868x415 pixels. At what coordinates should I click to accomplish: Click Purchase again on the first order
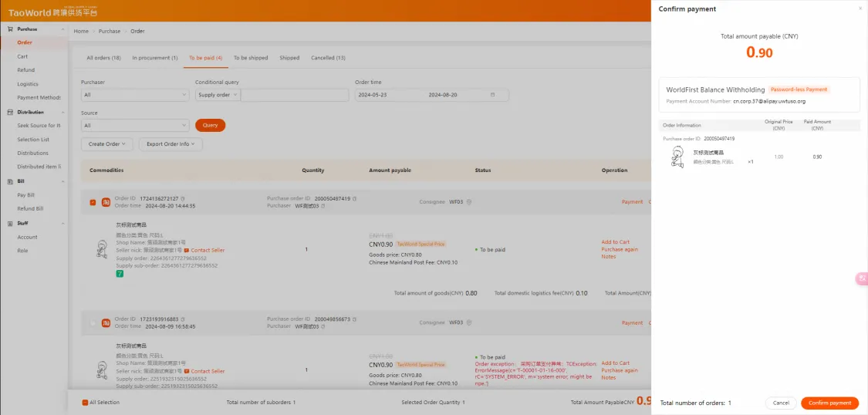[620, 249]
